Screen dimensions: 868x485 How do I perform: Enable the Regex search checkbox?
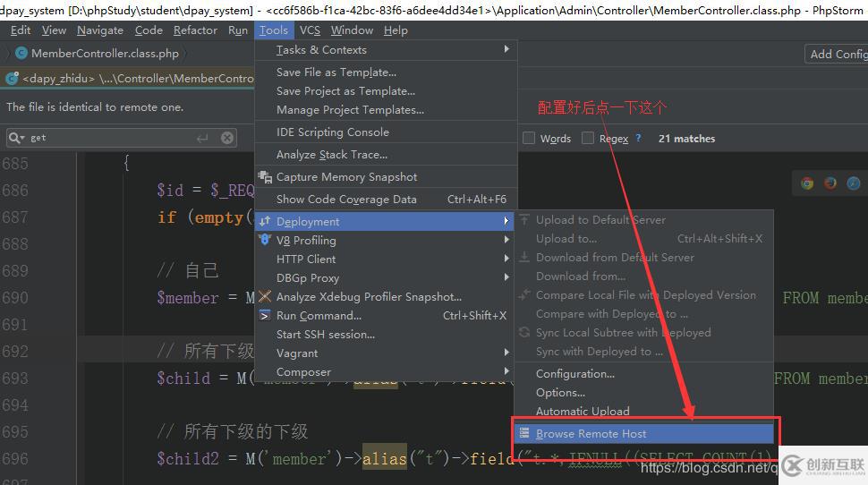[x=588, y=138]
